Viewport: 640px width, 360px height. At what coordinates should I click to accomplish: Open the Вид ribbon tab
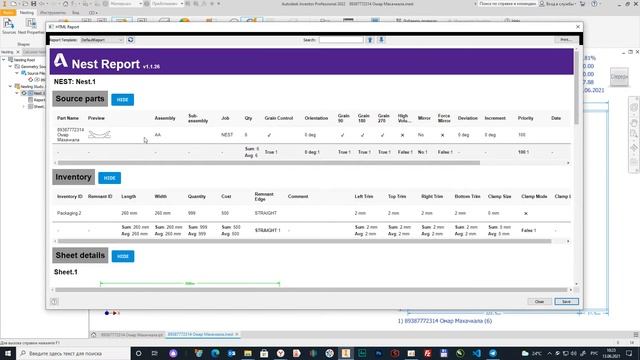point(76,13)
